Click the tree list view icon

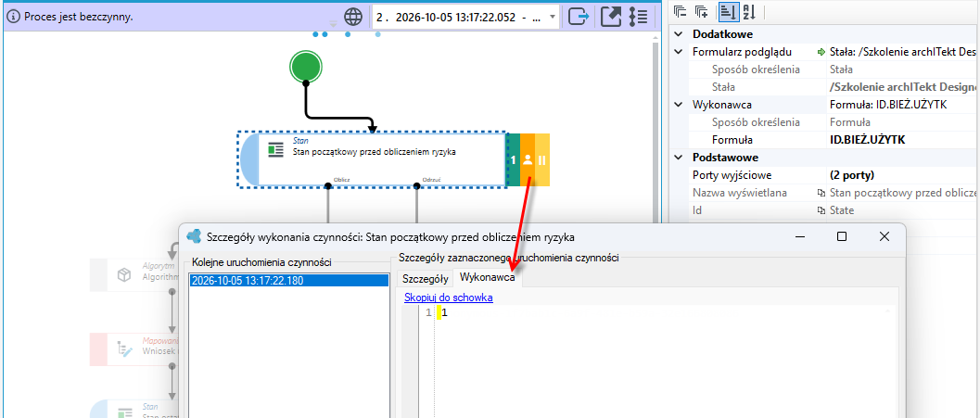click(x=638, y=17)
